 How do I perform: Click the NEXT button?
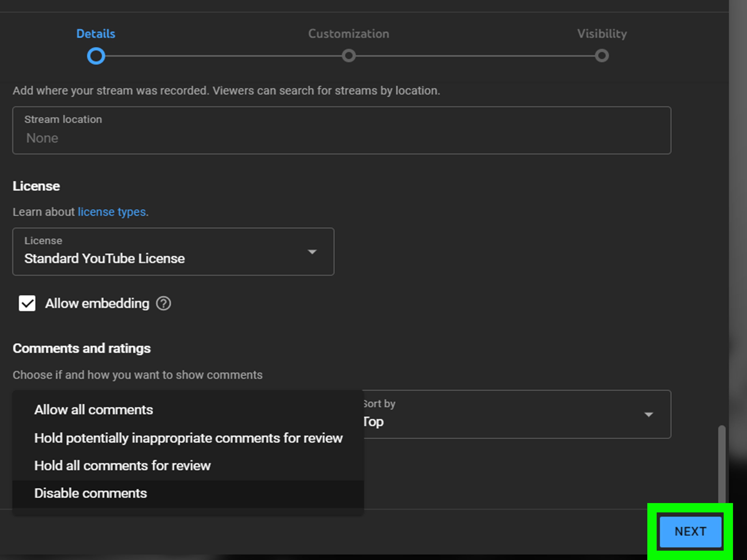691,532
